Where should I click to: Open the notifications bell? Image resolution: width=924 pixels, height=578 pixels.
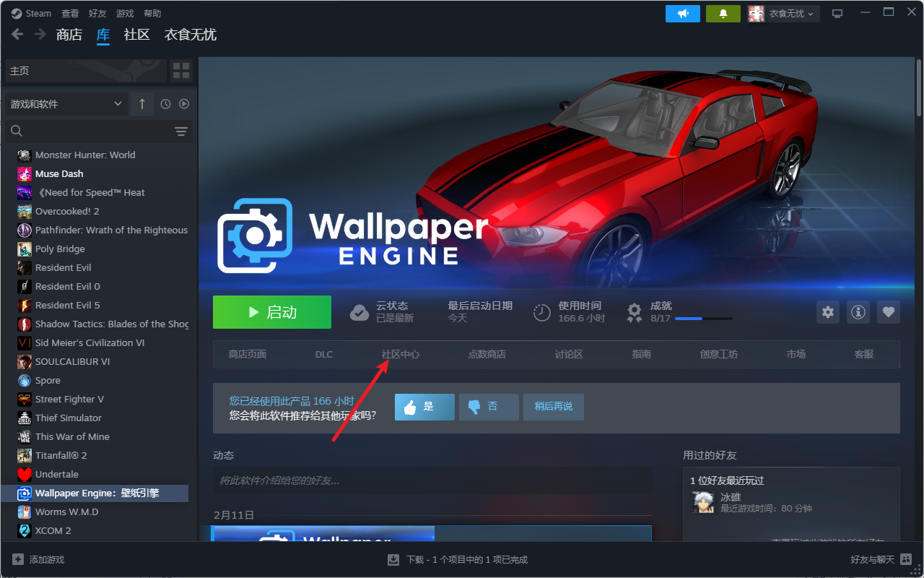click(x=723, y=13)
